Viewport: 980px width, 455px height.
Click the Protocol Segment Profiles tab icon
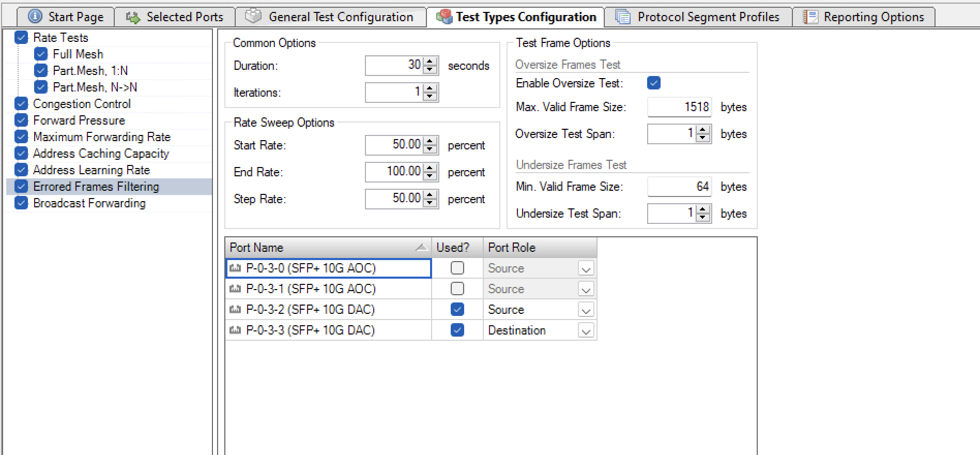coord(623,17)
